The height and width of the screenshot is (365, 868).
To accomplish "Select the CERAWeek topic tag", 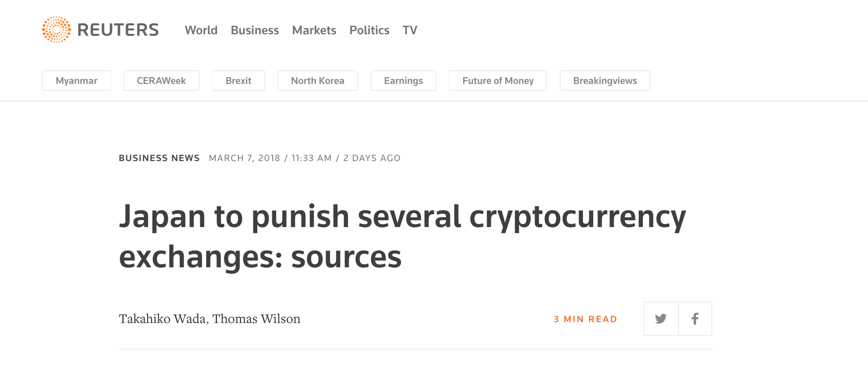I will (161, 81).
